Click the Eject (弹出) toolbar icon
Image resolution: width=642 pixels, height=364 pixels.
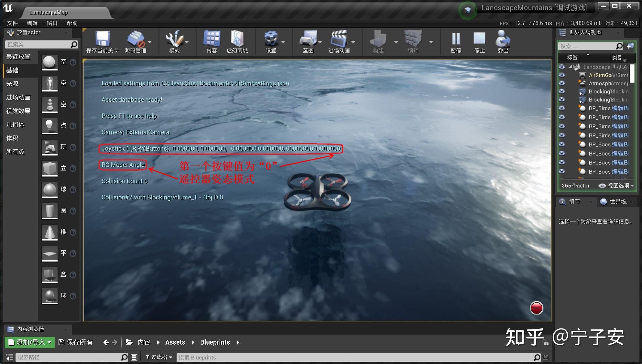(x=503, y=39)
